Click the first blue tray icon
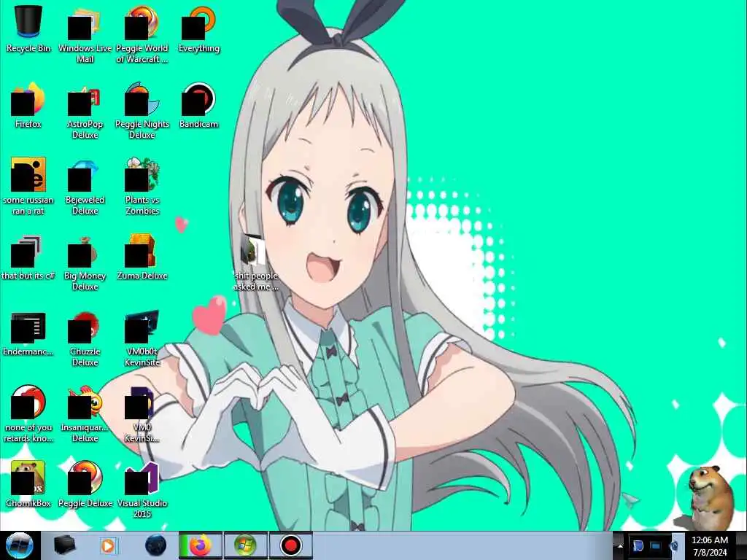The image size is (747, 560). click(638, 546)
